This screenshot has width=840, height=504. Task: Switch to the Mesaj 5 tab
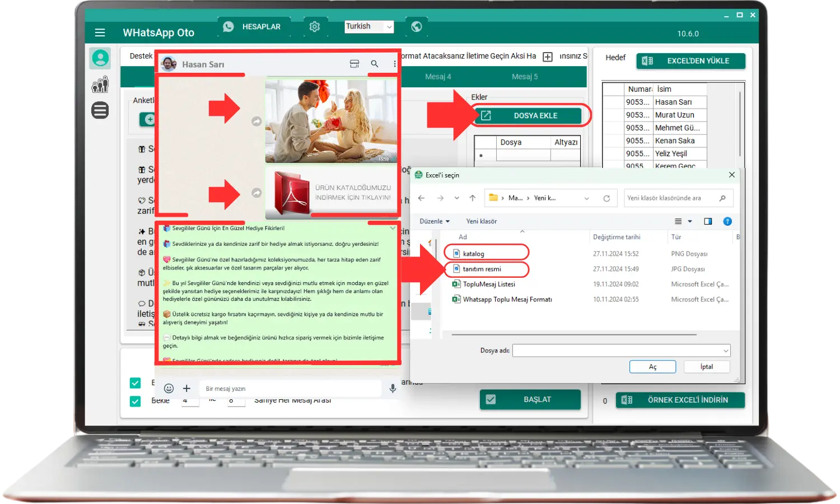click(x=525, y=77)
